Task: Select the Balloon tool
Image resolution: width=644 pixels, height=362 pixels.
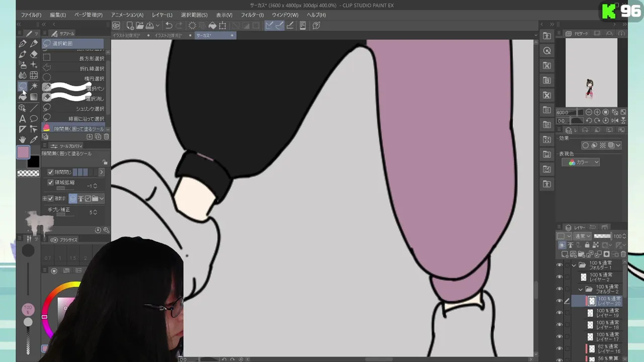Action: tap(34, 119)
